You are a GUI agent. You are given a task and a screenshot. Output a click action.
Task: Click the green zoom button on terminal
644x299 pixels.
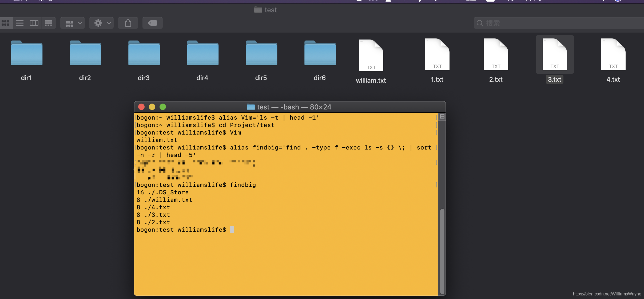point(163,107)
